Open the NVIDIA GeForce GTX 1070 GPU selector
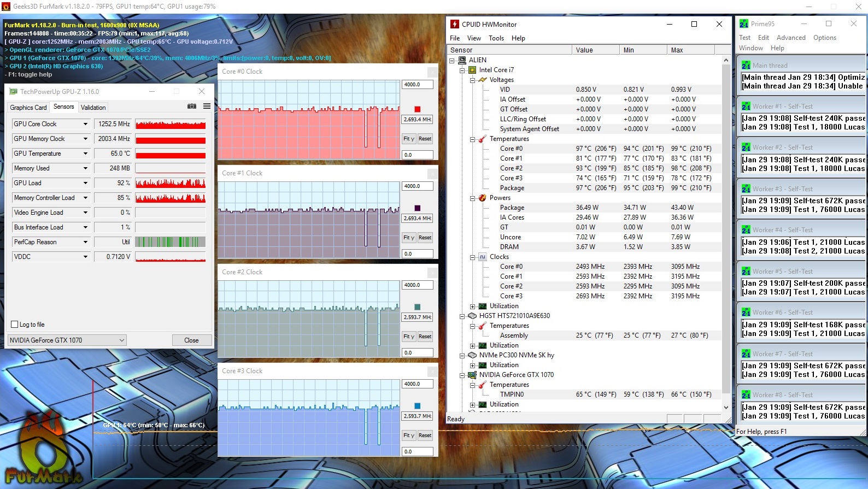This screenshot has width=868, height=489. tap(67, 340)
